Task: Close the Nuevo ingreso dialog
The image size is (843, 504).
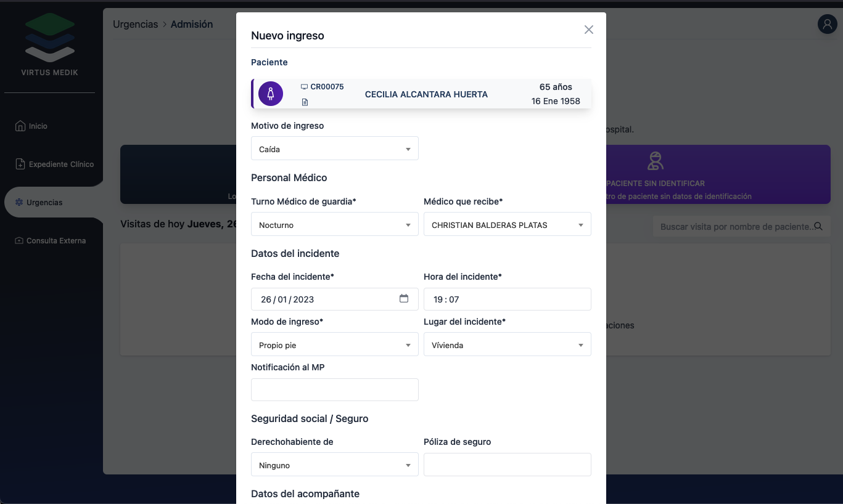Action: point(589,30)
